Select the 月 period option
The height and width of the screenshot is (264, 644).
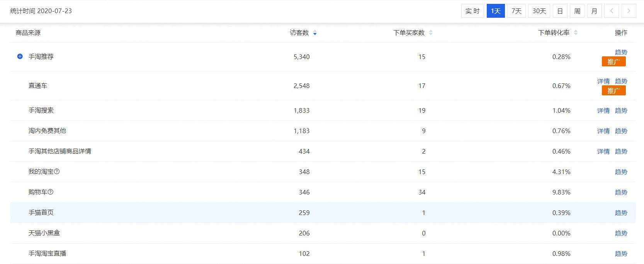pos(594,11)
